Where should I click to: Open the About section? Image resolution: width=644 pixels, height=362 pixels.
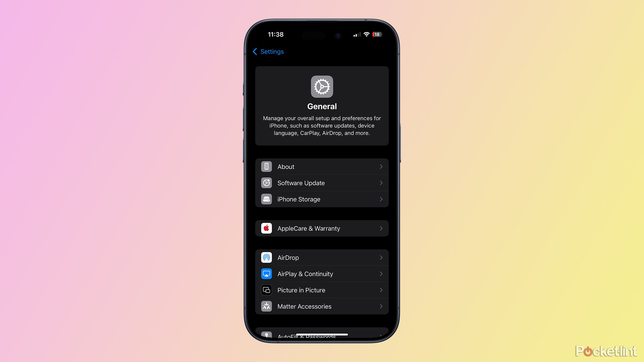pyautogui.click(x=321, y=167)
